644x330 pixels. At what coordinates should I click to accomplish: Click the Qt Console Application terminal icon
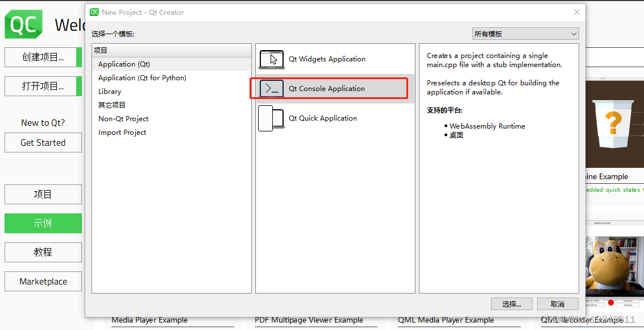point(271,88)
